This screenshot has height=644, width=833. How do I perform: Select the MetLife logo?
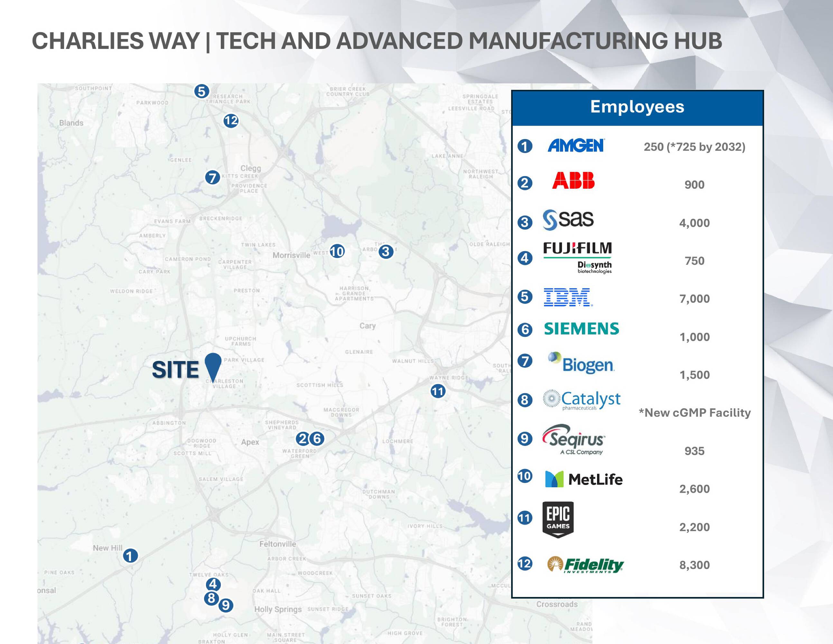pos(584,479)
